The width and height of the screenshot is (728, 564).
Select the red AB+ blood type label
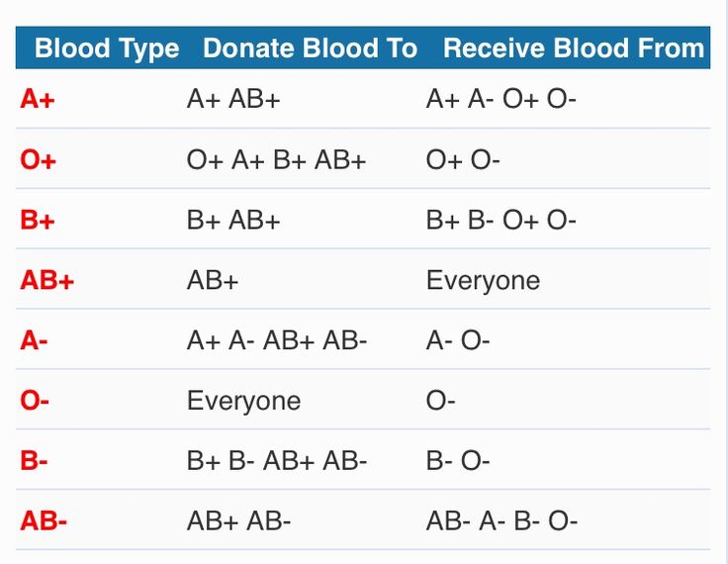tap(46, 280)
